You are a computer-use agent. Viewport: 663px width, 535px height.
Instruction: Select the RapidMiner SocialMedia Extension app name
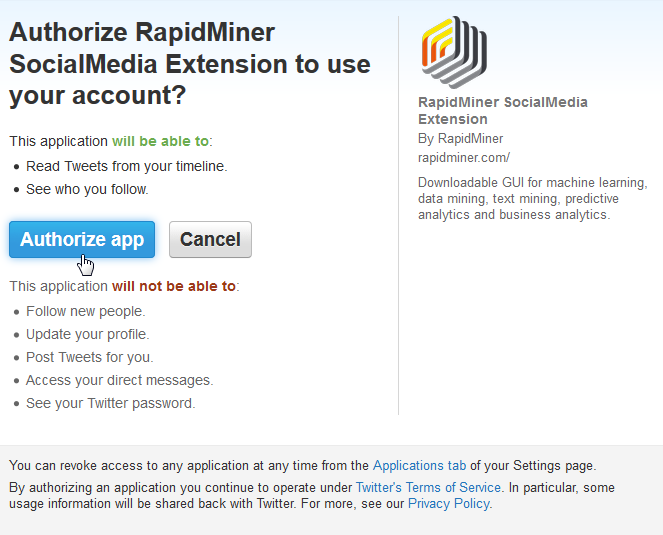coord(502,110)
